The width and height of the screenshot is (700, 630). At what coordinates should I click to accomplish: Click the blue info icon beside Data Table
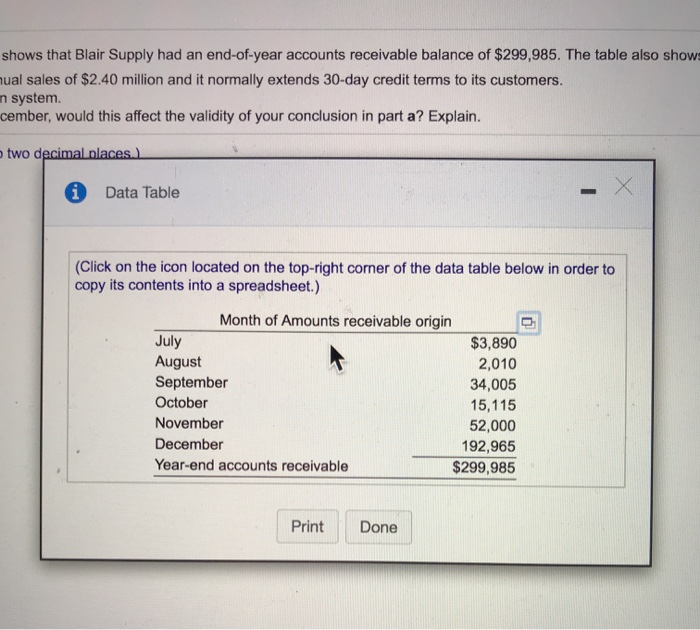click(75, 193)
